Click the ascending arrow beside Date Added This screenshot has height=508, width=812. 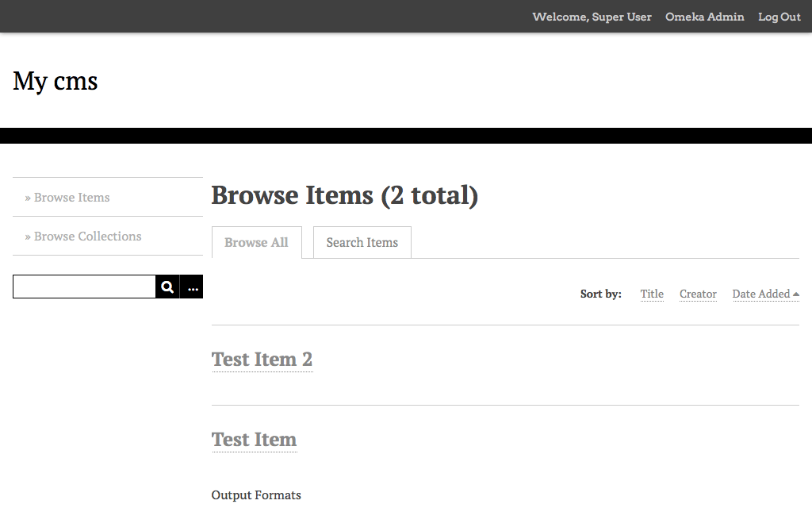click(795, 294)
